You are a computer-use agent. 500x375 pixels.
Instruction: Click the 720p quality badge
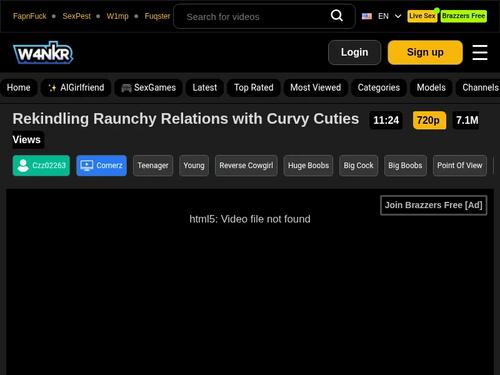click(429, 120)
